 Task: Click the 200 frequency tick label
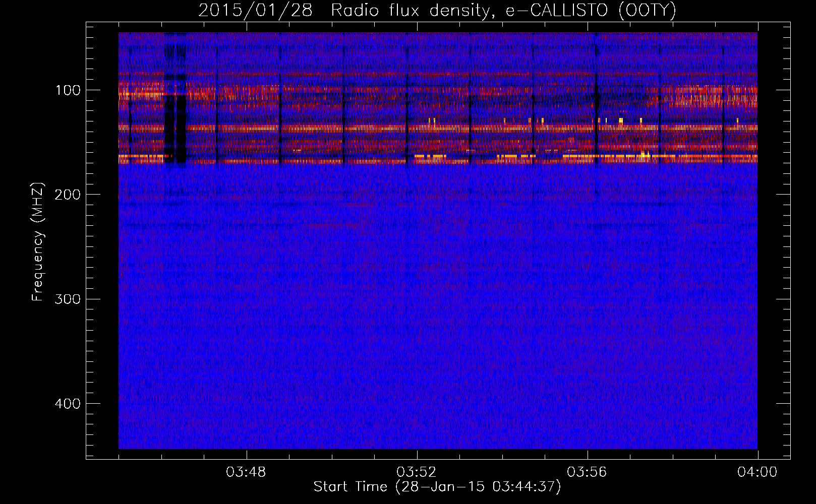67,195
